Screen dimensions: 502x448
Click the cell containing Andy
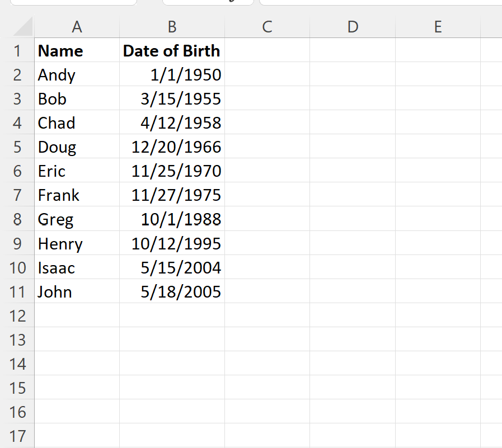click(77, 75)
